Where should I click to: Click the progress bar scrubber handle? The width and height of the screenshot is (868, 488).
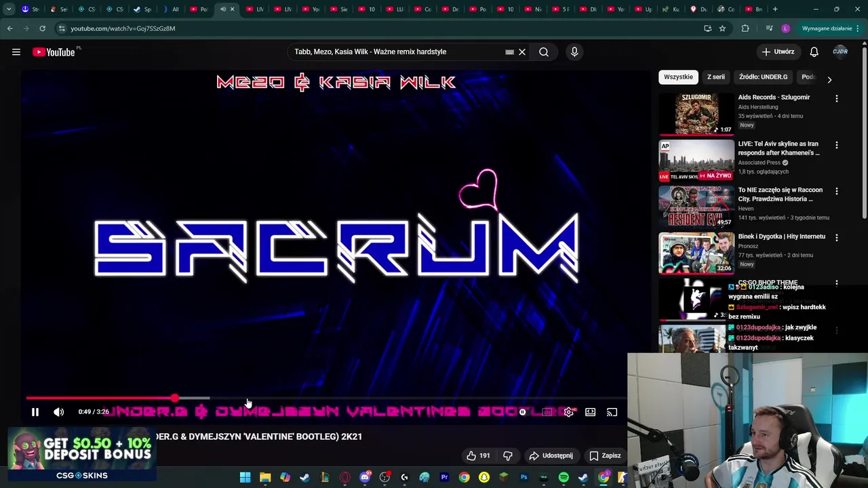pyautogui.click(x=175, y=399)
